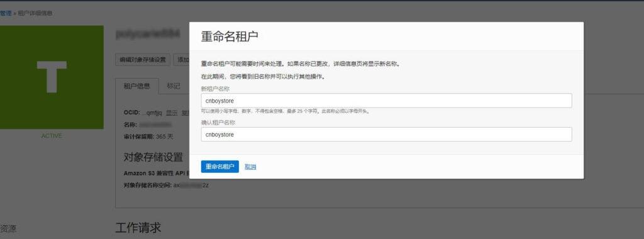Click the 取消 link in the dialog

(250, 167)
